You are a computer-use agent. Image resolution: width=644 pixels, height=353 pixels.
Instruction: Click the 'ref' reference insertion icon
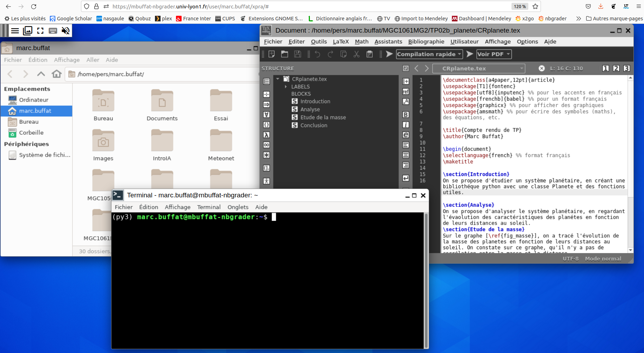[406, 91]
